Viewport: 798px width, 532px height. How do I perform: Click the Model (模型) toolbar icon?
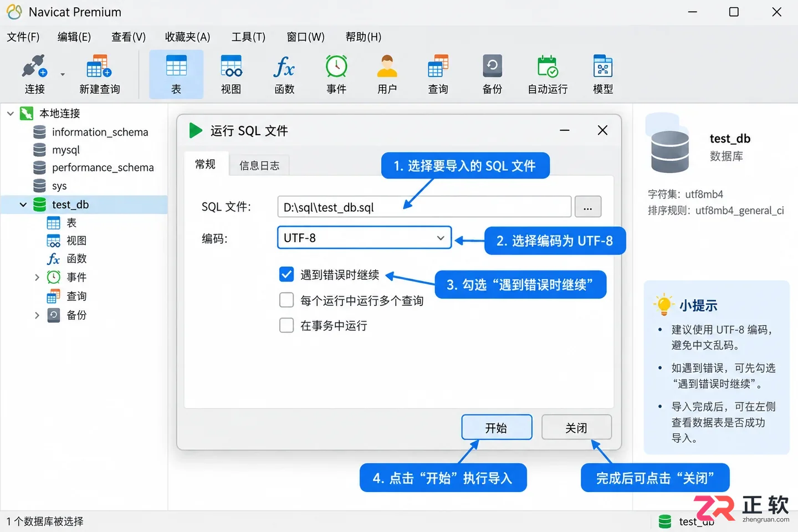[x=603, y=74]
